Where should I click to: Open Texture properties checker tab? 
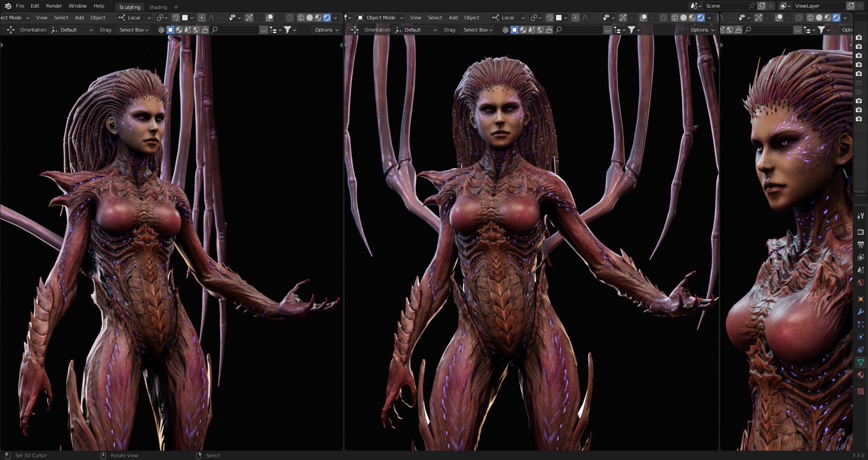861,391
